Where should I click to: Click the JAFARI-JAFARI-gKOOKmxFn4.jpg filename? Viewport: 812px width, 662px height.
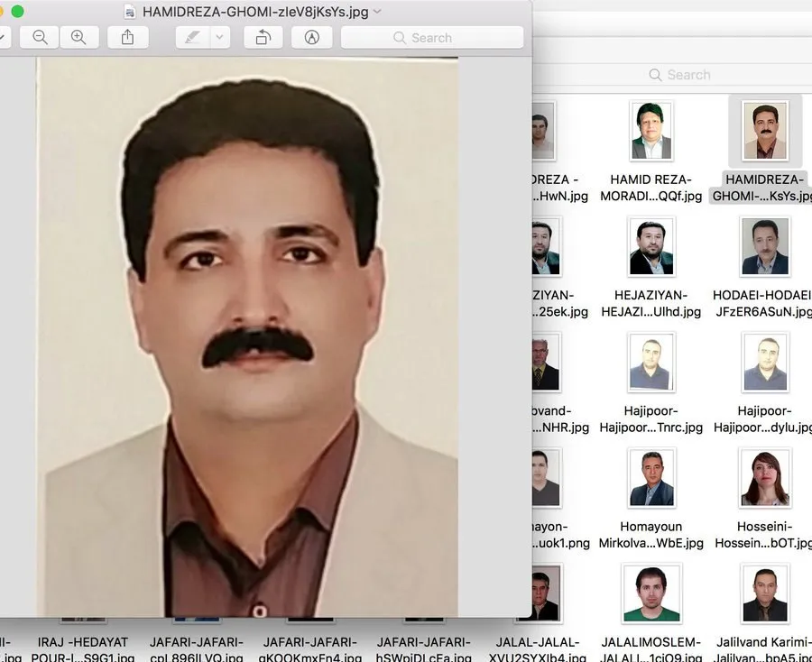coord(310,649)
